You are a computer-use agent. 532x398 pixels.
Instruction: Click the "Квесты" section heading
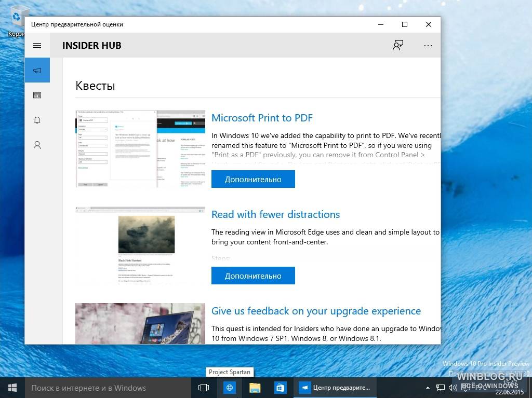[95, 86]
